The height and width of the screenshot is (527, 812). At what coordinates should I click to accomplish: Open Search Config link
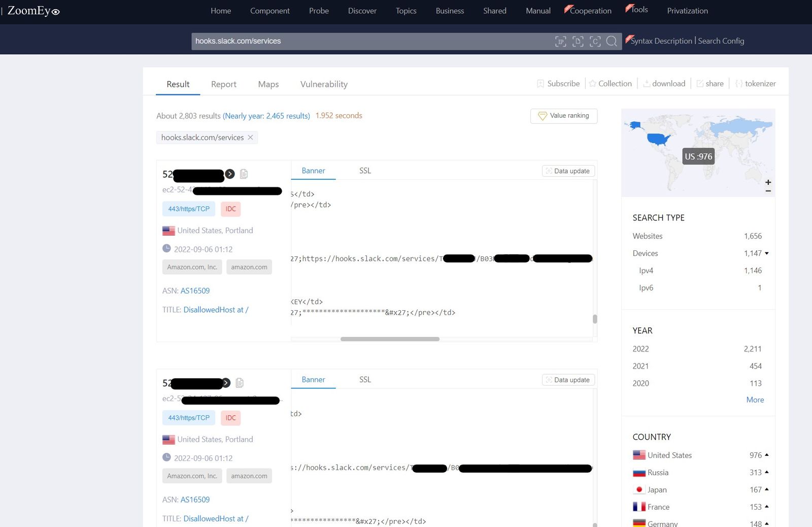coord(721,41)
